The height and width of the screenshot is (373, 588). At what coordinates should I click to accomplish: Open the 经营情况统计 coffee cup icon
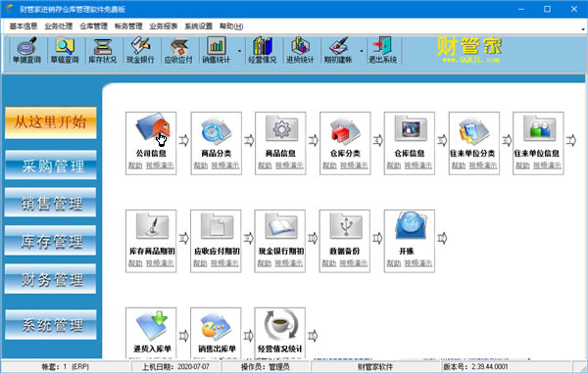280,325
